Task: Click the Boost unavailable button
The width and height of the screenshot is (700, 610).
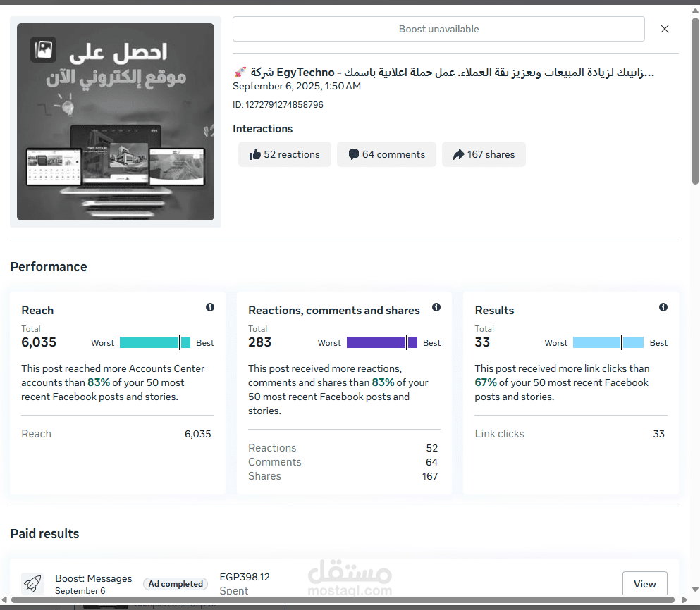Action: pyautogui.click(x=438, y=29)
